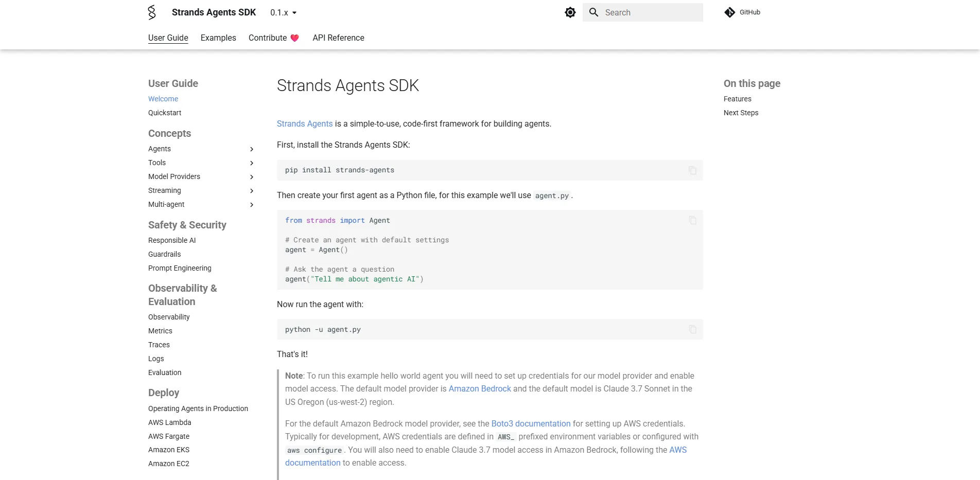Open the AWS Fargate deploy page

pos(169,436)
